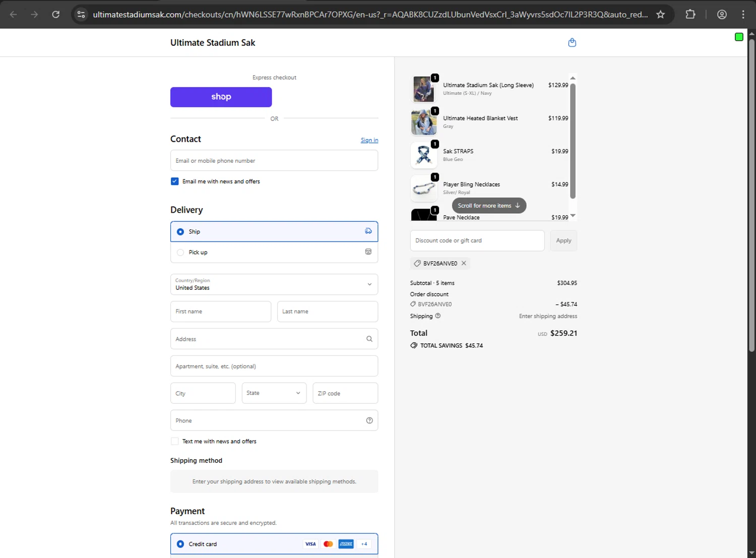The width and height of the screenshot is (756, 558).
Task: Open the shopping cart bag icon
Action: (x=572, y=42)
